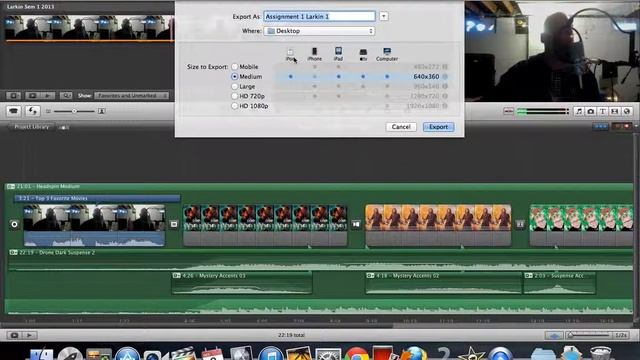Toggle audio skimming button left of volume meter

[508, 111]
